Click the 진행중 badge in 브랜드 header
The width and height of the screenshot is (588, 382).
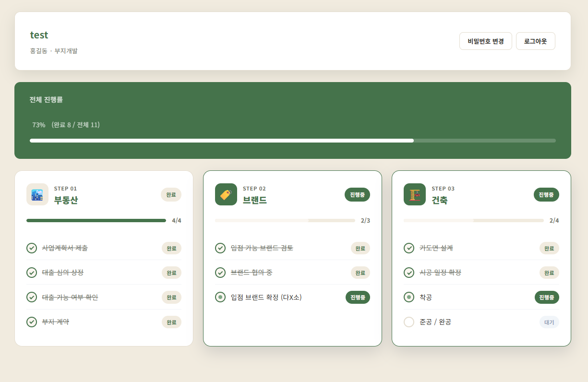[358, 195]
